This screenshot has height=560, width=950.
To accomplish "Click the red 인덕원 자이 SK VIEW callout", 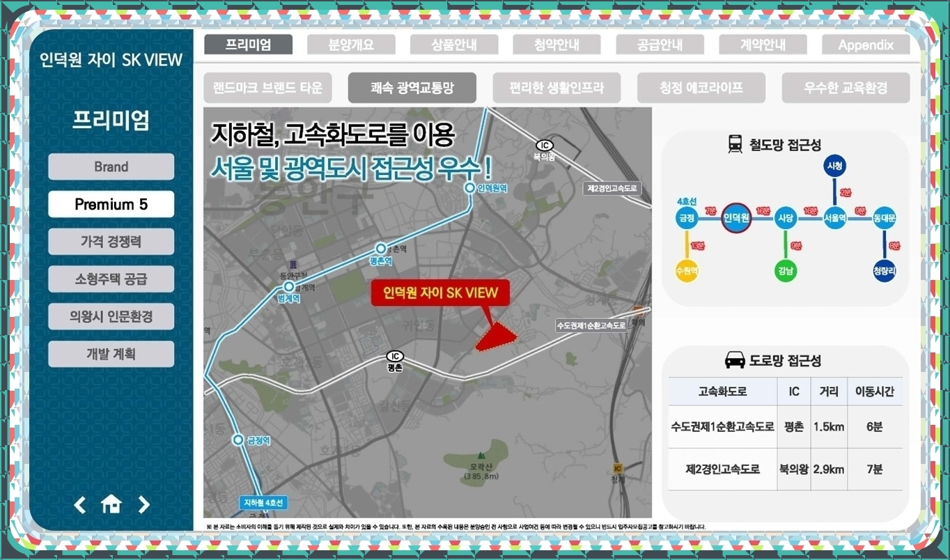I will tap(441, 293).
